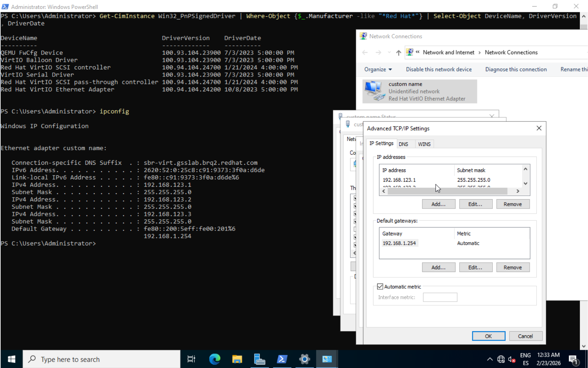588x368 pixels.
Task: Expand the Organize dropdown menu
Action: point(378,69)
